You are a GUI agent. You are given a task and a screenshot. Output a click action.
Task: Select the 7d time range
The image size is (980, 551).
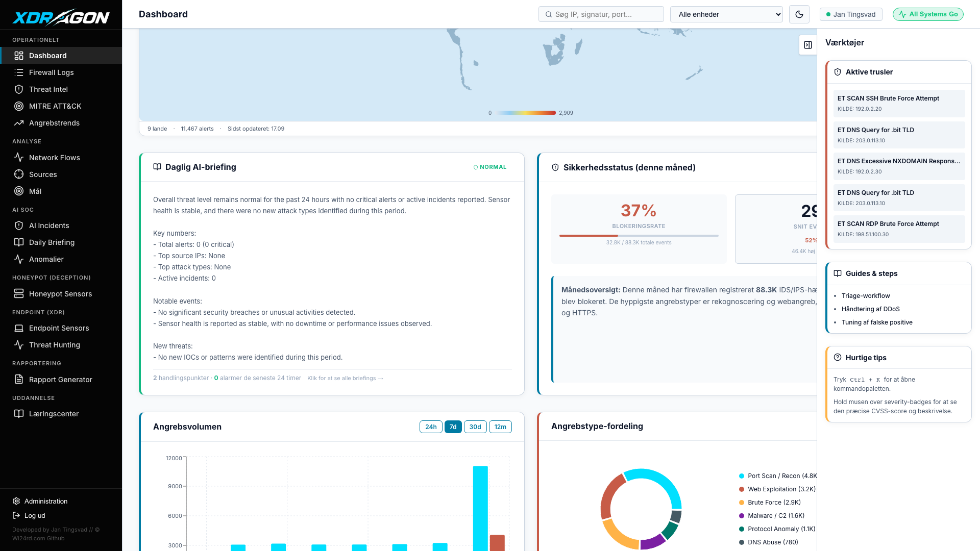pos(453,427)
